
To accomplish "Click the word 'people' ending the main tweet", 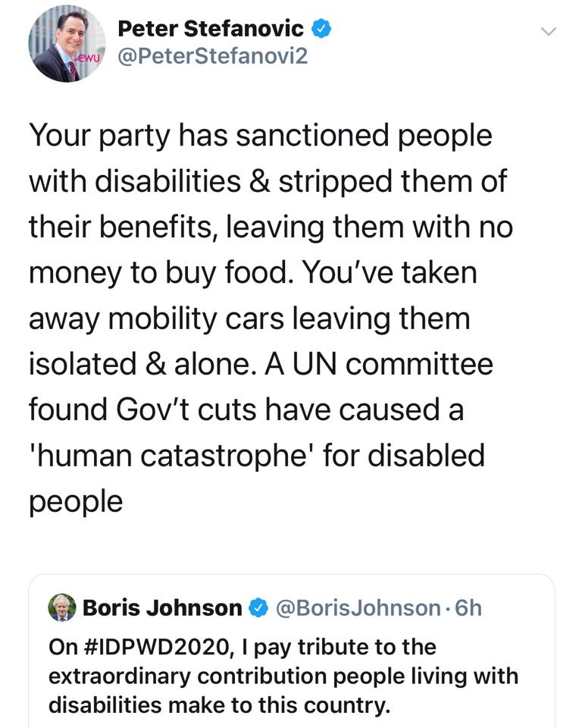I will [76, 502].
